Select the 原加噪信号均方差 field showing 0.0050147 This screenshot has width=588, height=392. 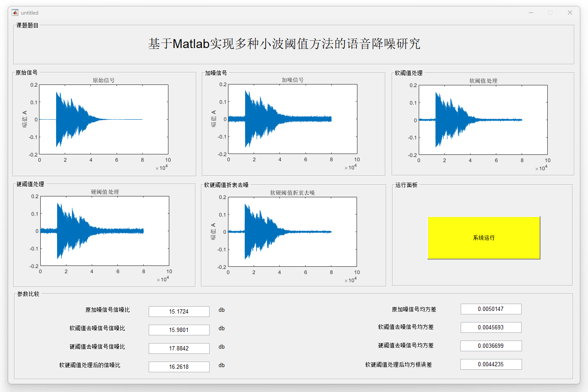[x=491, y=309]
